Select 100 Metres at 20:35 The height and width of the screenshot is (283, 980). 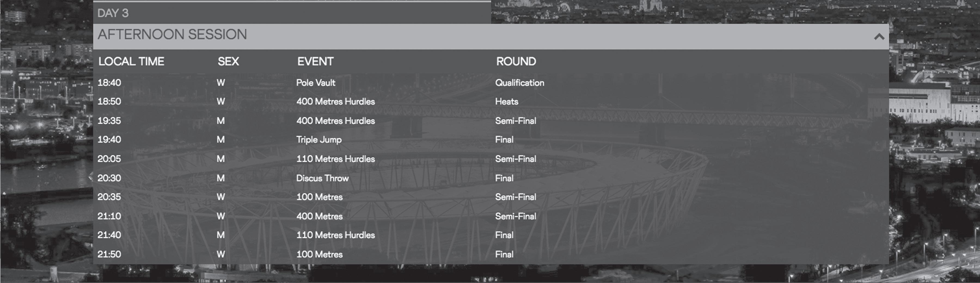[319, 197]
